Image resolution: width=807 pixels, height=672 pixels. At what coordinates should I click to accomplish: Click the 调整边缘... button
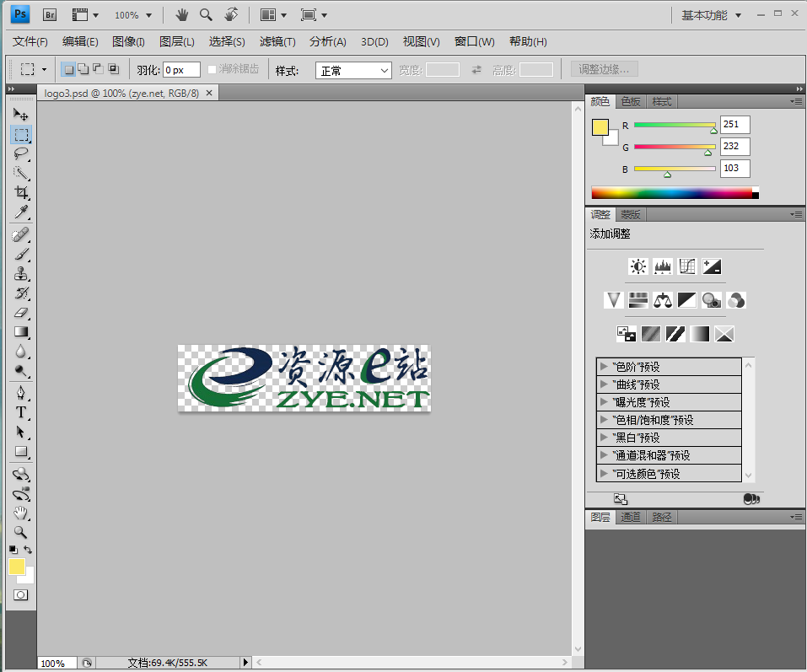(605, 69)
